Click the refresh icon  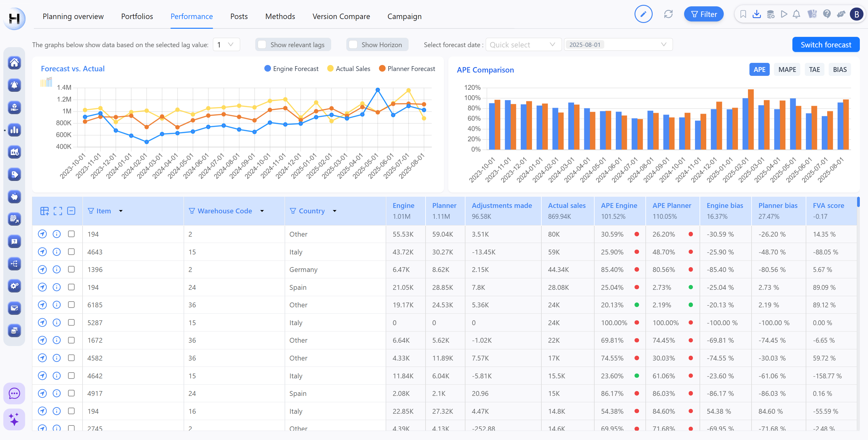click(668, 14)
